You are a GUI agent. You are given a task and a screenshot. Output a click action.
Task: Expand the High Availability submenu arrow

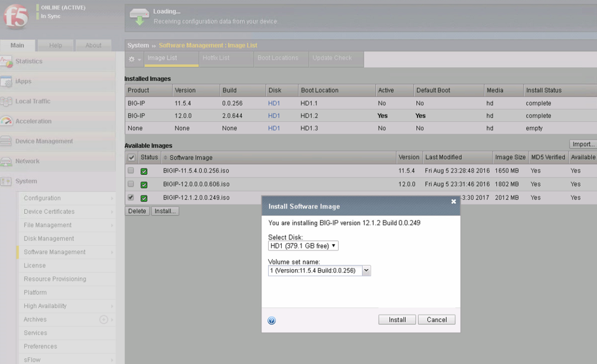coord(112,306)
